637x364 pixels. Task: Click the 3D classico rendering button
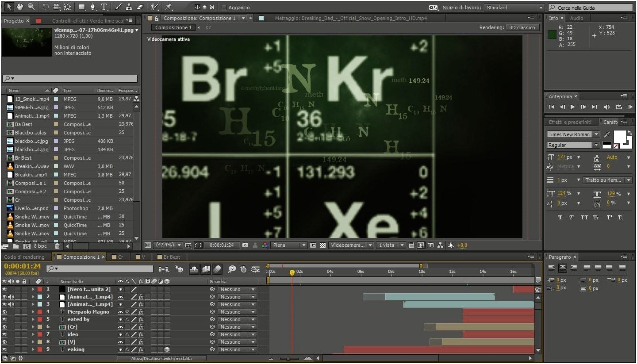point(522,27)
